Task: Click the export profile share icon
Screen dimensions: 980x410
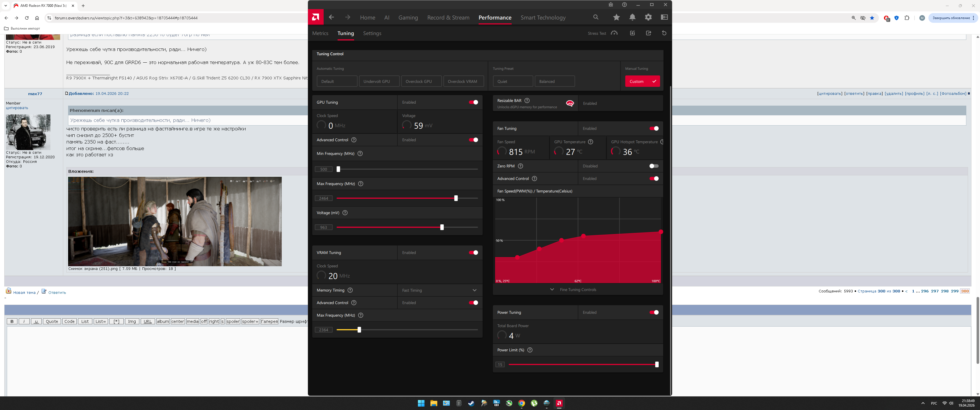Action: (649, 33)
